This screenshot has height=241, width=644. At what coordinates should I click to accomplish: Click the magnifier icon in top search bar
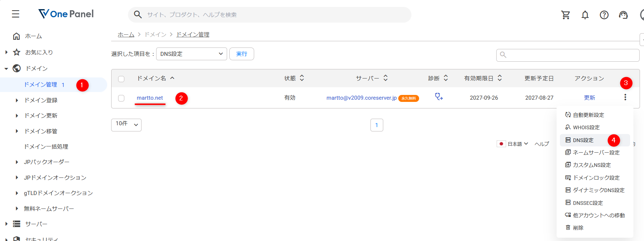138,15
